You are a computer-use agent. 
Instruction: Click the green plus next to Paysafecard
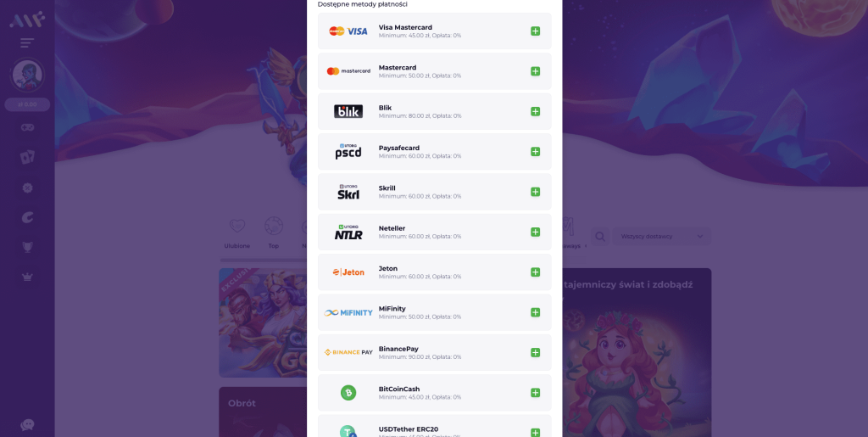(535, 152)
